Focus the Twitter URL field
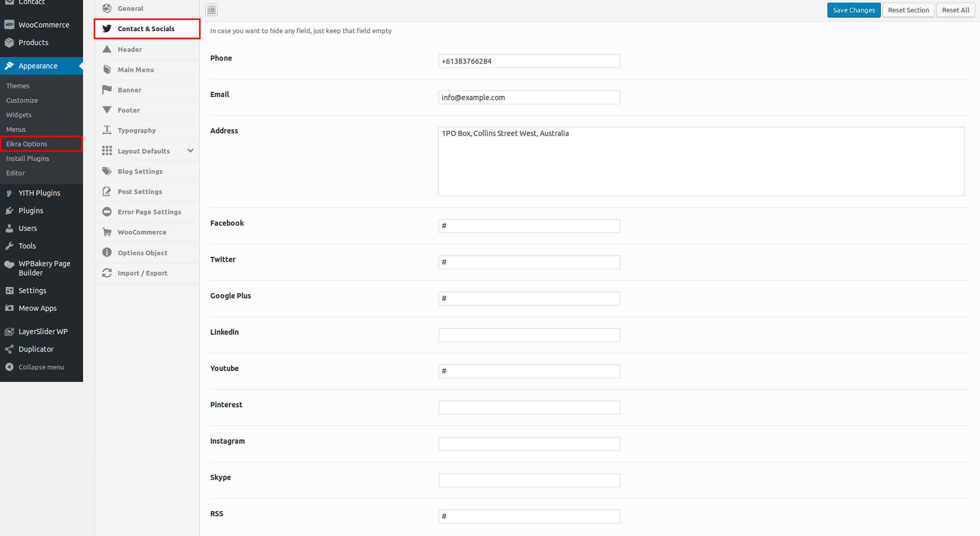Viewport: 980px width, 536px height. [x=529, y=262]
